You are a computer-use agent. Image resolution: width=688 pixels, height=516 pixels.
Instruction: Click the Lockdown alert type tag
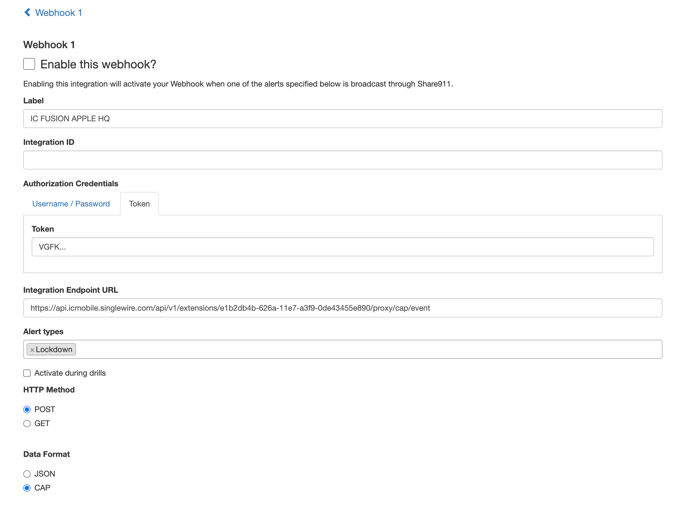pyautogui.click(x=54, y=350)
